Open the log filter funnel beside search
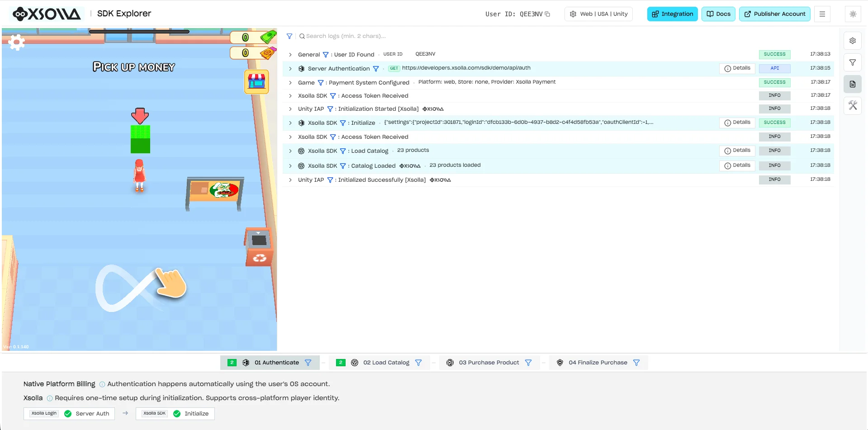The height and width of the screenshot is (430, 868). click(x=289, y=36)
